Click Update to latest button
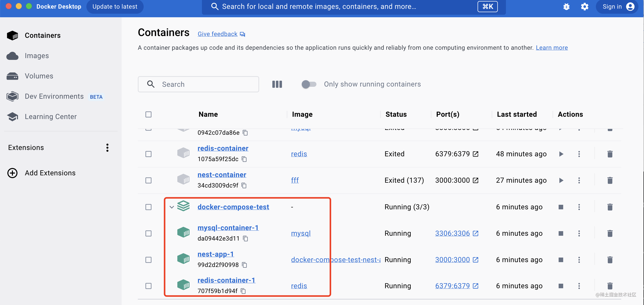 tap(115, 7)
